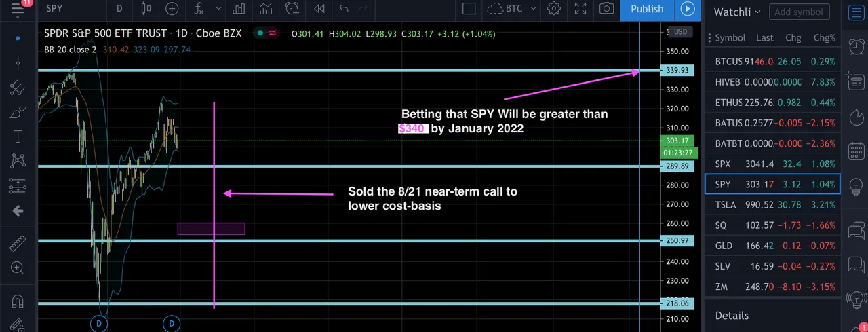Open chart settings gear
The height and width of the screenshot is (332, 868).
pyautogui.click(x=554, y=9)
